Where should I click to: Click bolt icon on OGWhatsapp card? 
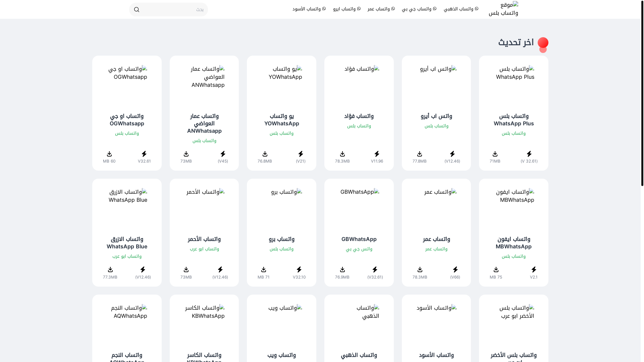coord(144,154)
